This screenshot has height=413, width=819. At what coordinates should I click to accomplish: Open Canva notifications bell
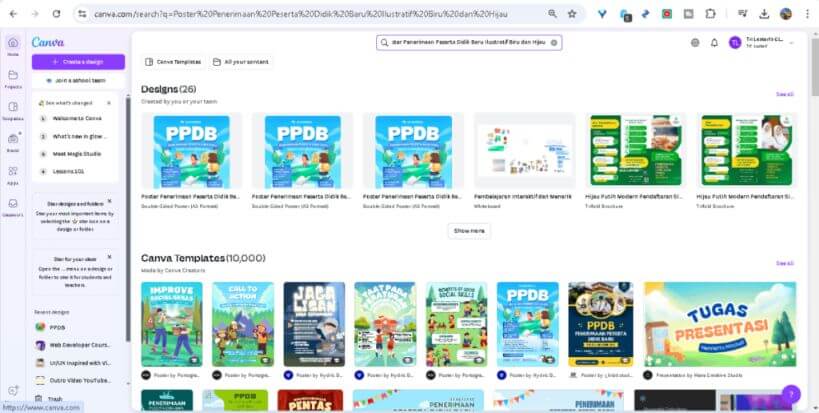click(x=715, y=43)
